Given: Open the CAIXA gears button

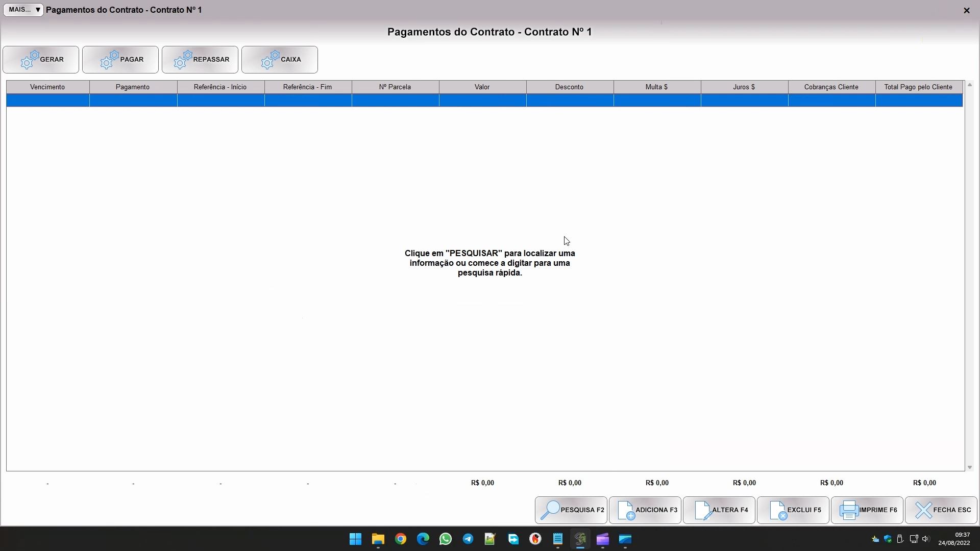Looking at the screenshot, I should 280,60.
